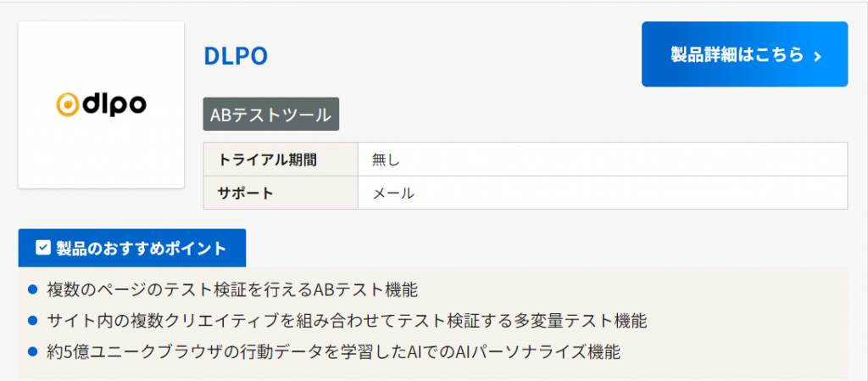Click the 複数のページのテスト検証 ABテスト機能 text
Viewport: 868px width, 381px height.
click(x=232, y=290)
